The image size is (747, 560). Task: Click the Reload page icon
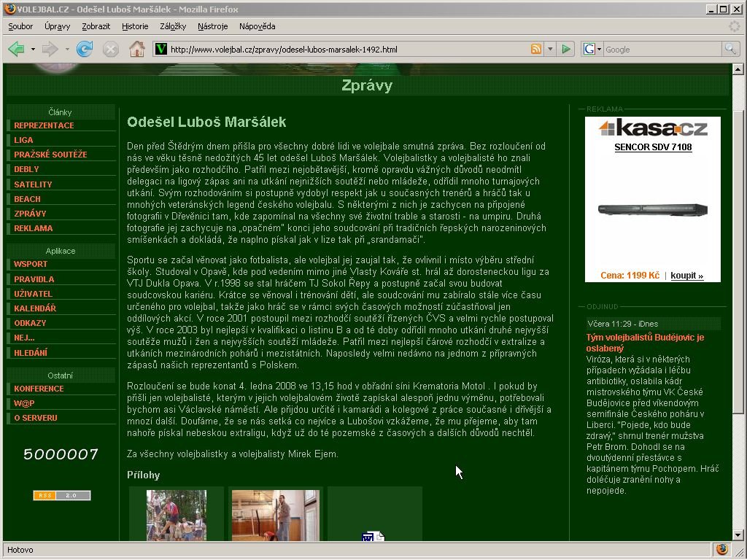pos(85,49)
